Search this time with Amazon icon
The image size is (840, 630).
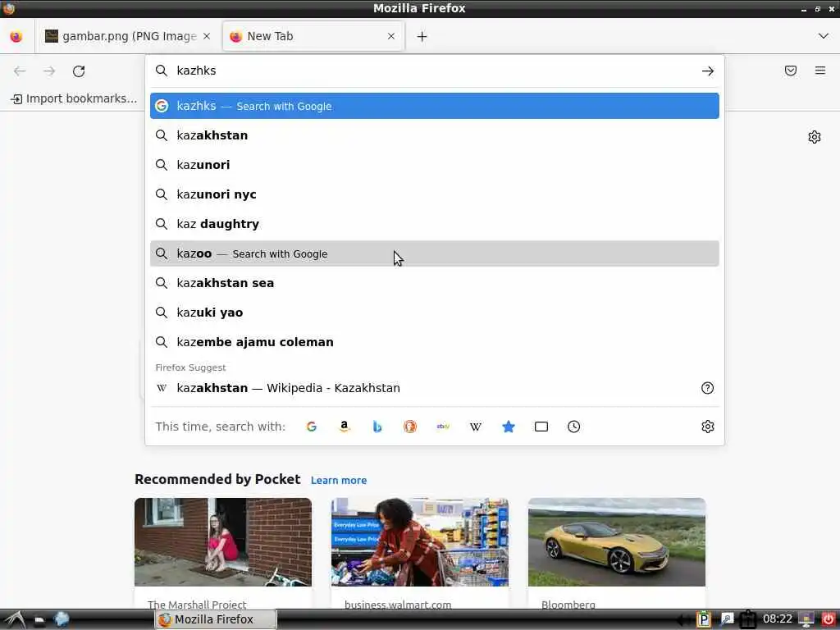click(345, 427)
